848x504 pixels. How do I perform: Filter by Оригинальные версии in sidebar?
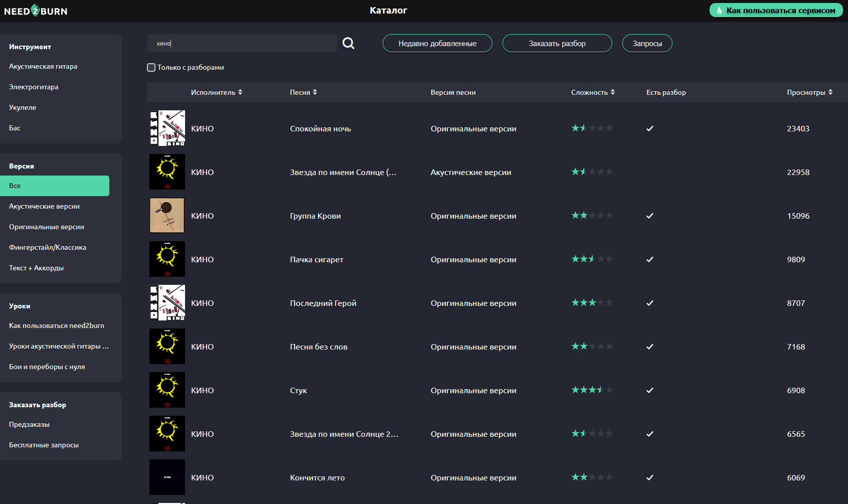click(47, 227)
